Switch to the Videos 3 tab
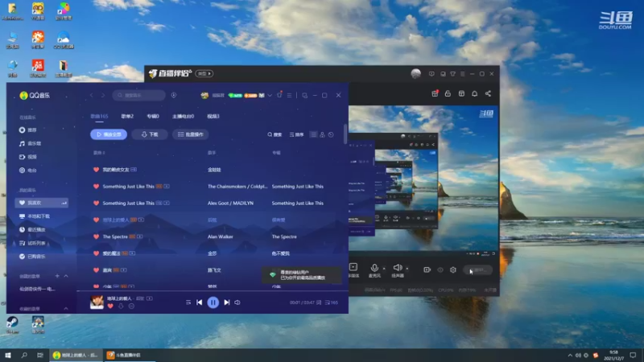The image size is (644, 362). pos(213,117)
